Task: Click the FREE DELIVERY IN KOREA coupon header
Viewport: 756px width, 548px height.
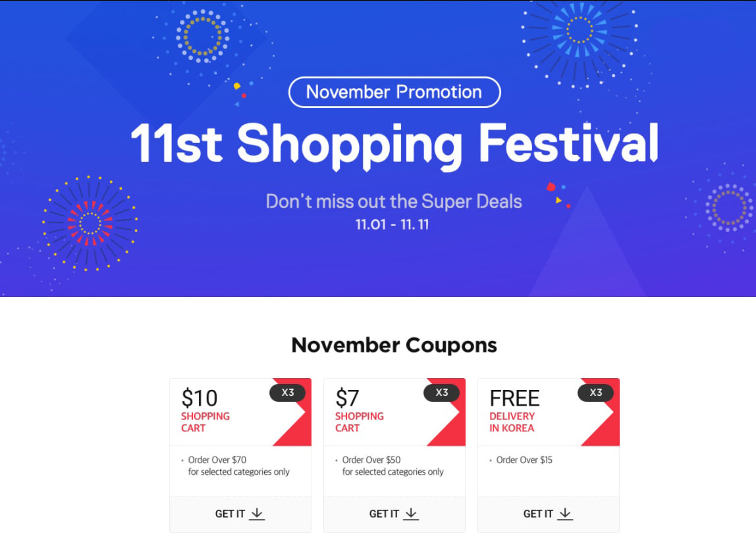Action: 548,412
